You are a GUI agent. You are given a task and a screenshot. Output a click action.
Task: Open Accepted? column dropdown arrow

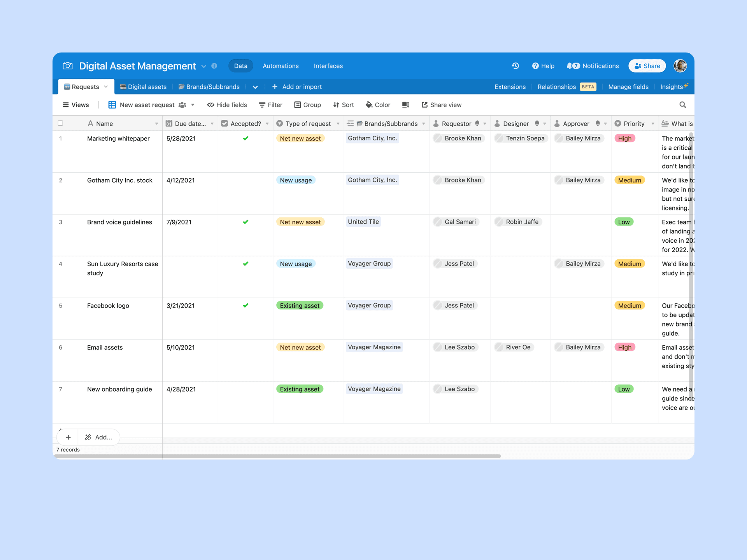click(267, 124)
